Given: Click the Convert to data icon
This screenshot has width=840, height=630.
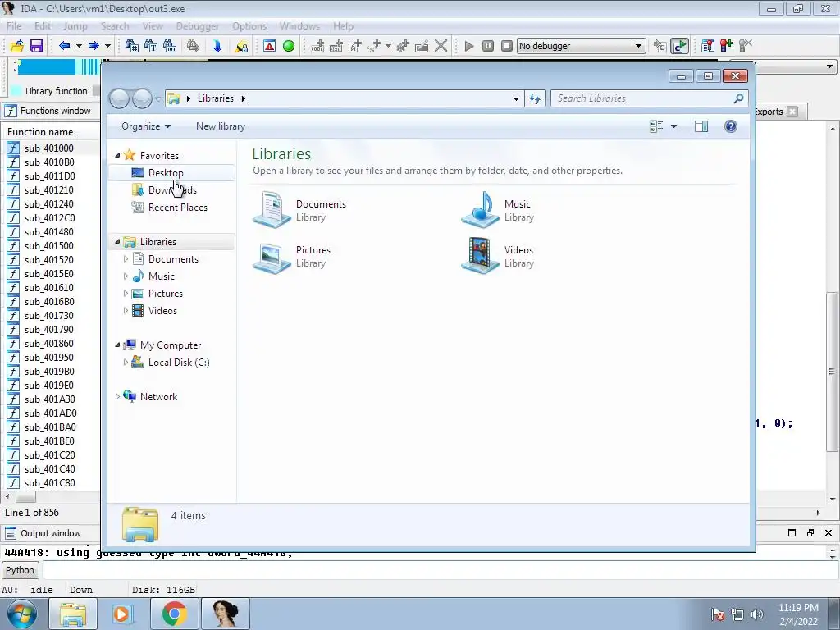Looking at the screenshot, I should click(336, 46).
